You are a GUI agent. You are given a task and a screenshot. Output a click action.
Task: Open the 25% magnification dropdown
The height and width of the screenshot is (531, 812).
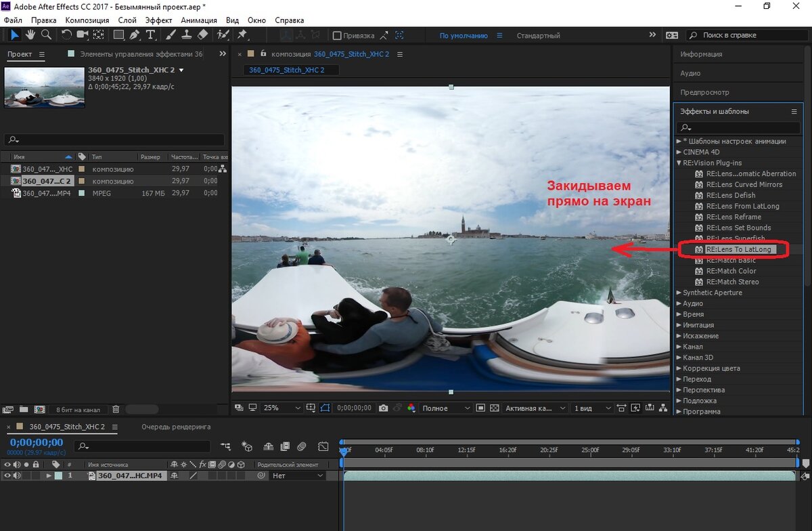coord(282,408)
